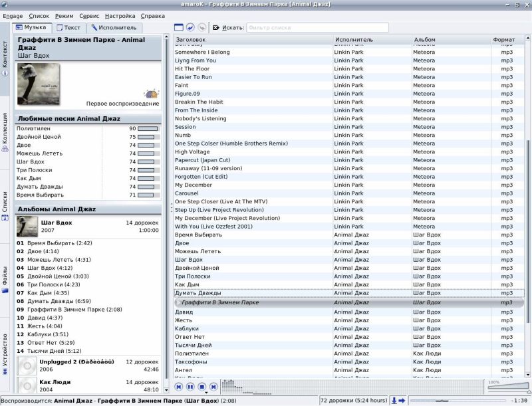Screen dimensions: 532x406
Task: Click the Как Люди album disc icon
Action: [x=27, y=385]
